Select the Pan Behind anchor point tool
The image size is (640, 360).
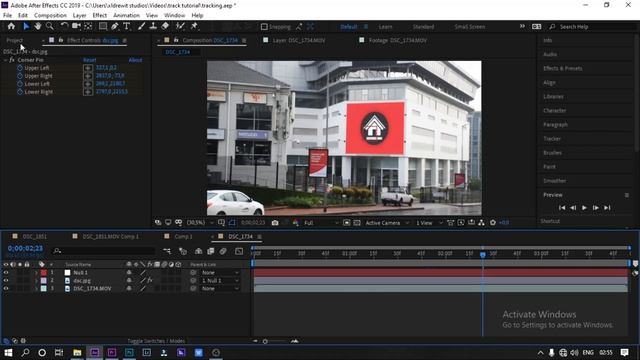click(88, 26)
